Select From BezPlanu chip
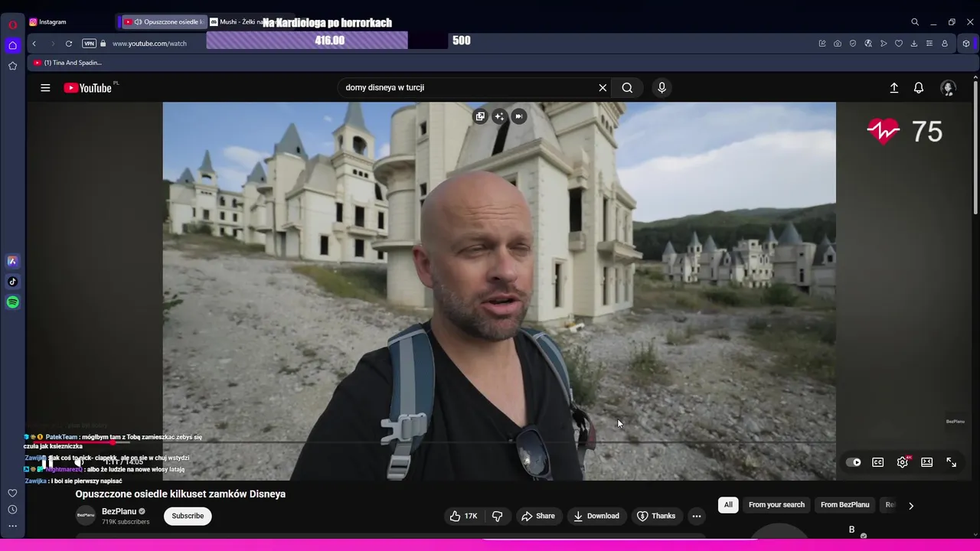This screenshot has width=980, height=551. coord(844,505)
